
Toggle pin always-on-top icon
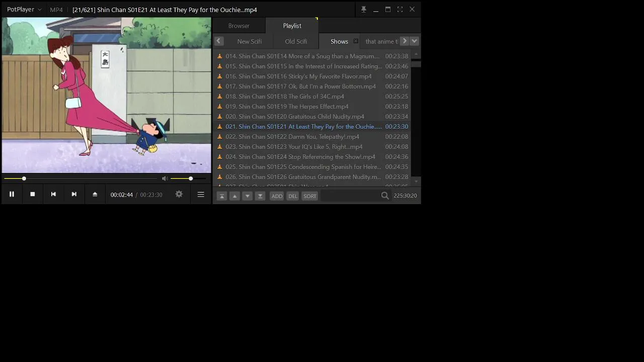364,10
